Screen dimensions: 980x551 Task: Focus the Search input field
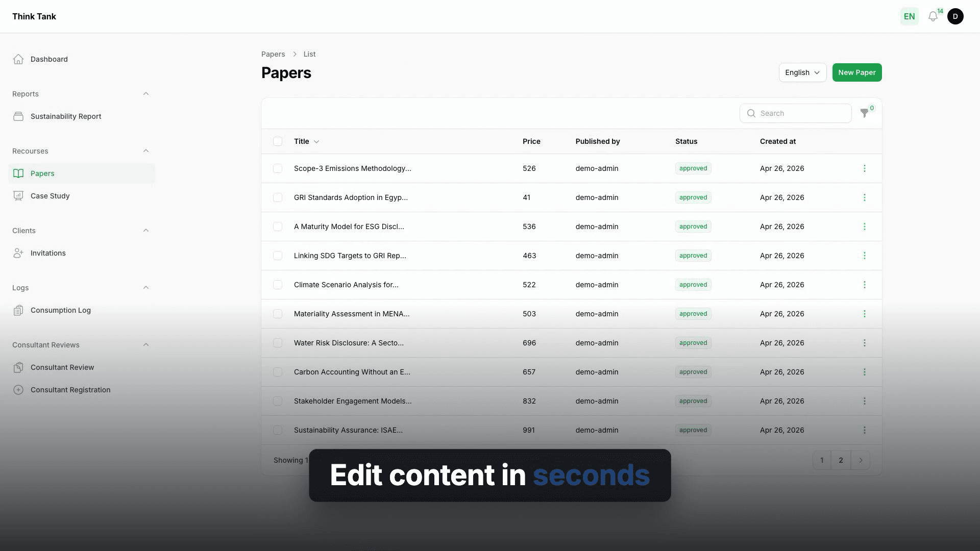[x=795, y=113]
